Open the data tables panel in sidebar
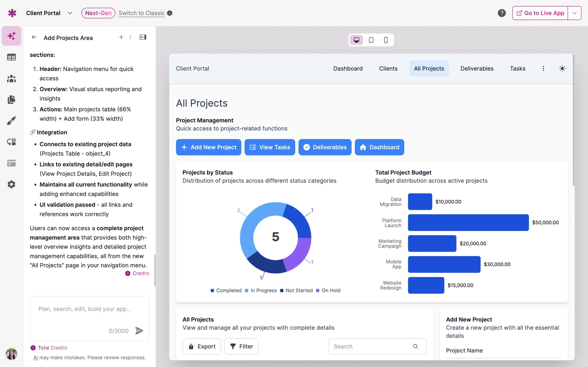This screenshot has height=367, width=588. pyautogui.click(x=11, y=57)
